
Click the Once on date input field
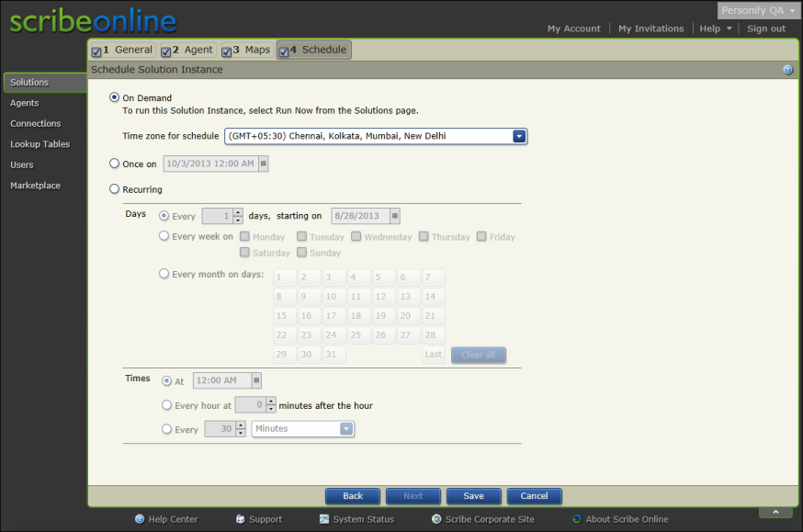(x=211, y=164)
